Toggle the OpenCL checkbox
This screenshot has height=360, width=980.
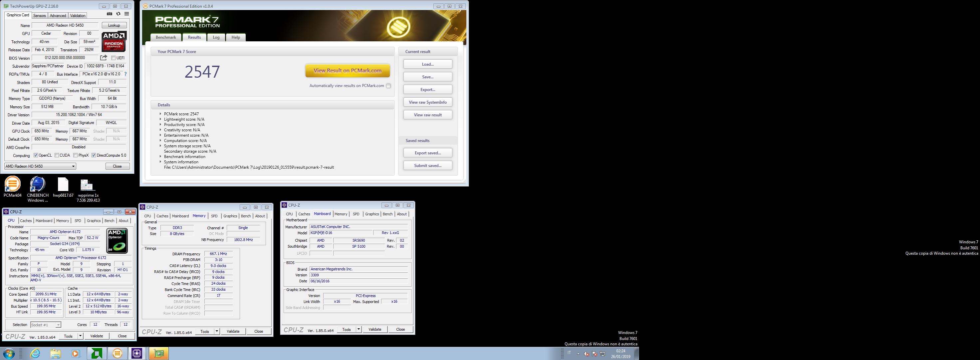tap(36, 155)
